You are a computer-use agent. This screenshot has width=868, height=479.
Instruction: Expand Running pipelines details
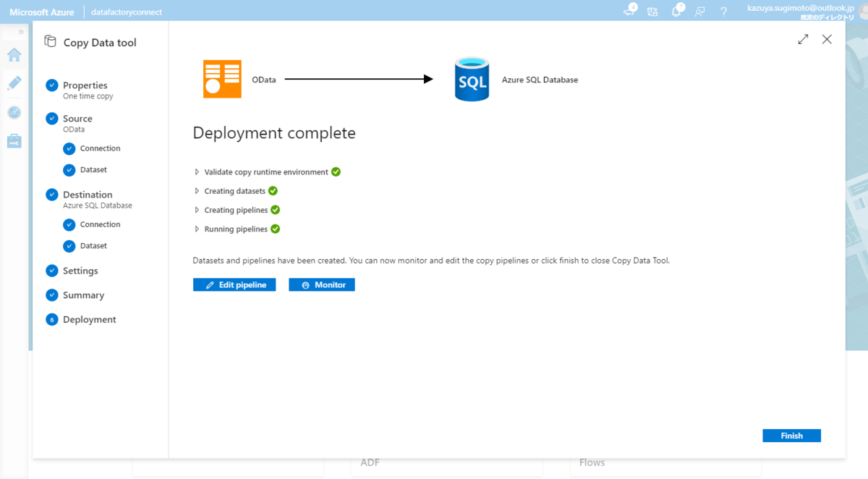tap(197, 229)
